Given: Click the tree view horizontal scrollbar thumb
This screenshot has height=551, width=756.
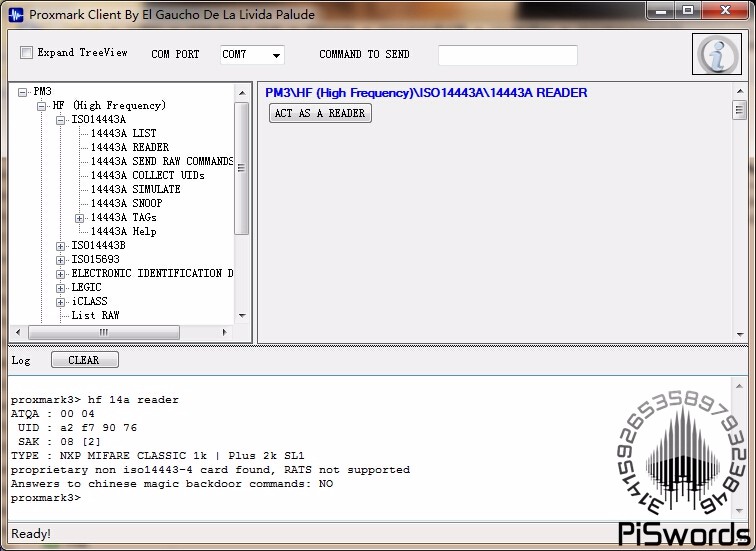Looking at the screenshot, I should click(x=104, y=332).
